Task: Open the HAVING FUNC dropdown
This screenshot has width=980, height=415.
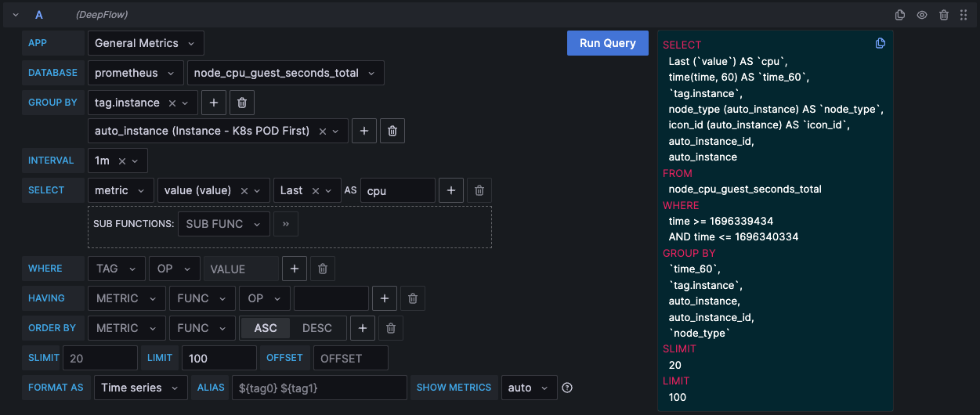Action: (202, 298)
